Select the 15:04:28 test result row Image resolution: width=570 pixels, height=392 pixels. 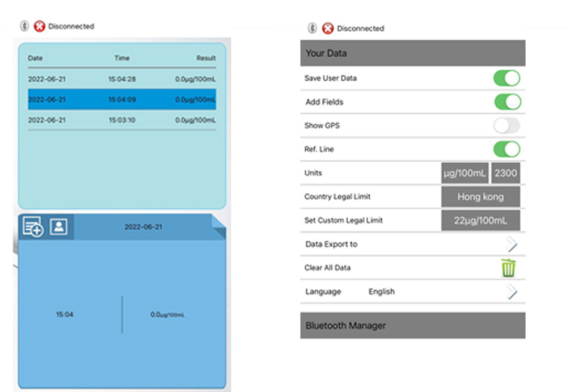click(x=121, y=79)
